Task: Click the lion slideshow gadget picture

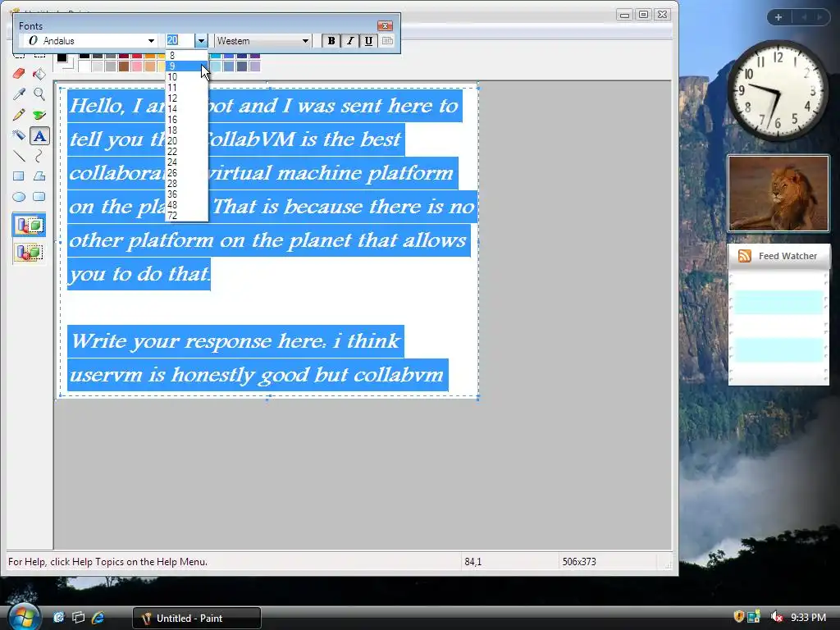Action: [778, 194]
